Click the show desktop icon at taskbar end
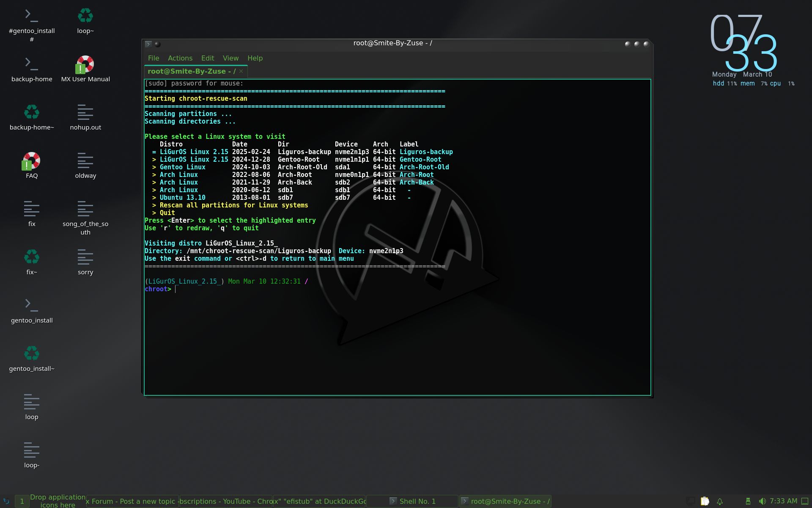Screen dimensions: 812x508 point(805,501)
